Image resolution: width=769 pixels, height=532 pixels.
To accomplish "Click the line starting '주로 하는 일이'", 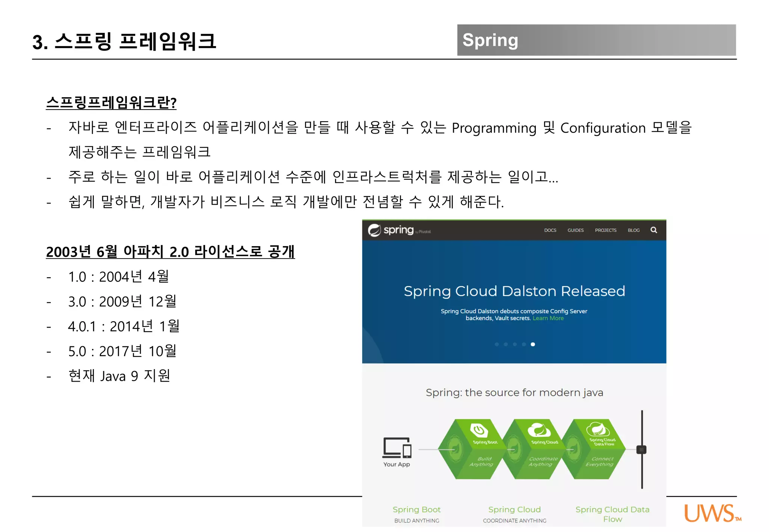I will click(x=313, y=177).
